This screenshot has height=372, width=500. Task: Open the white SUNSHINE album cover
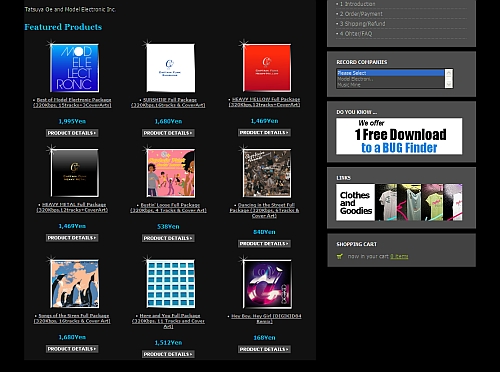tap(171, 68)
